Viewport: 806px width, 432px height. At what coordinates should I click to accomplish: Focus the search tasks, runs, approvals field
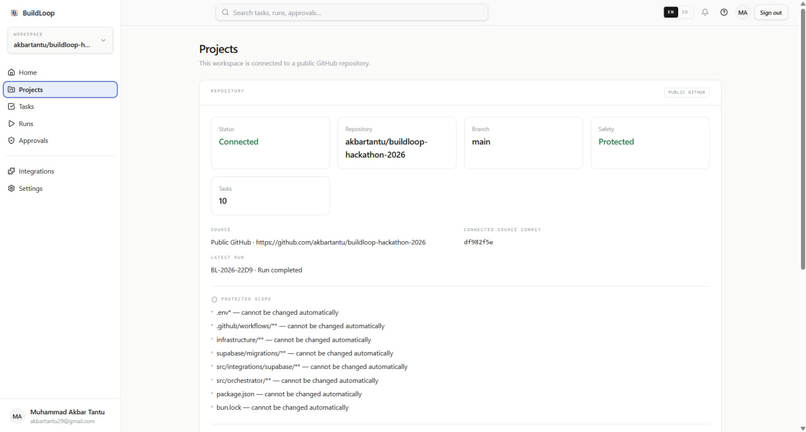click(x=352, y=12)
